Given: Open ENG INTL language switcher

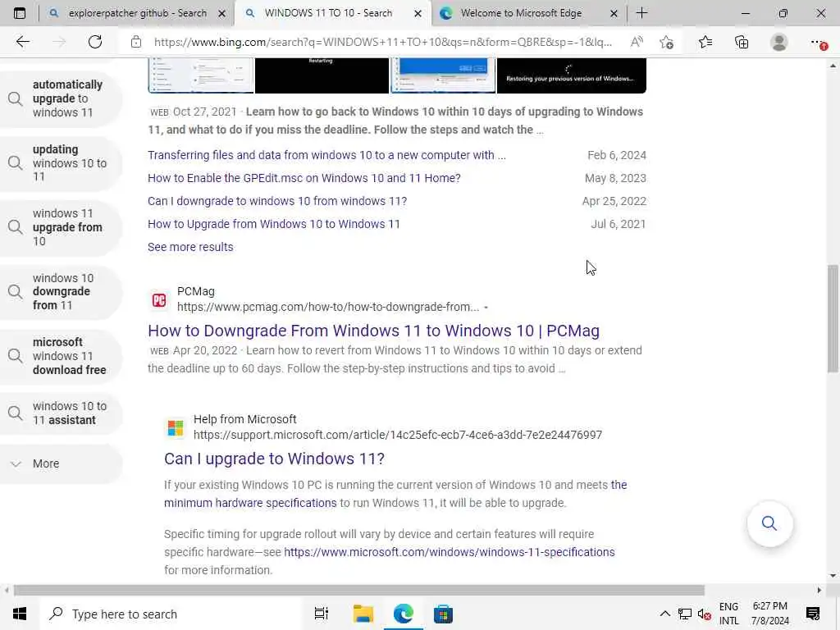Looking at the screenshot, I should (728, 614).
